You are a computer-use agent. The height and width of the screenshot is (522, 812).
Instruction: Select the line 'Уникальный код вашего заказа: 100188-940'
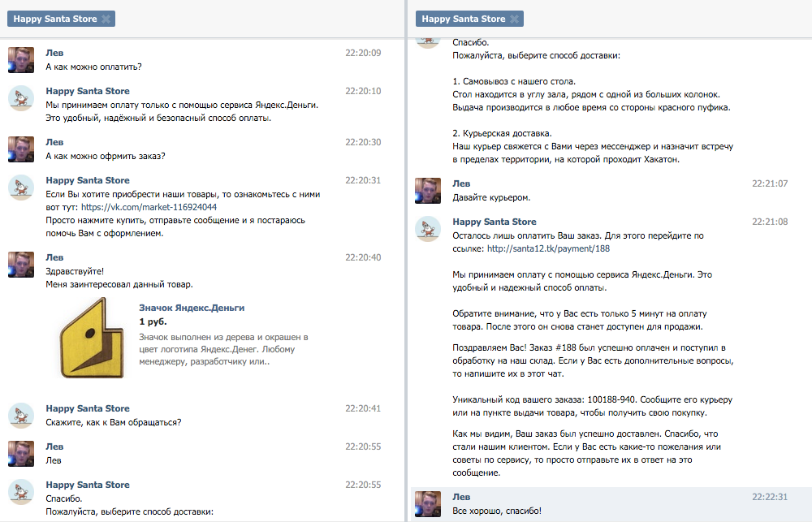(544, 399)
